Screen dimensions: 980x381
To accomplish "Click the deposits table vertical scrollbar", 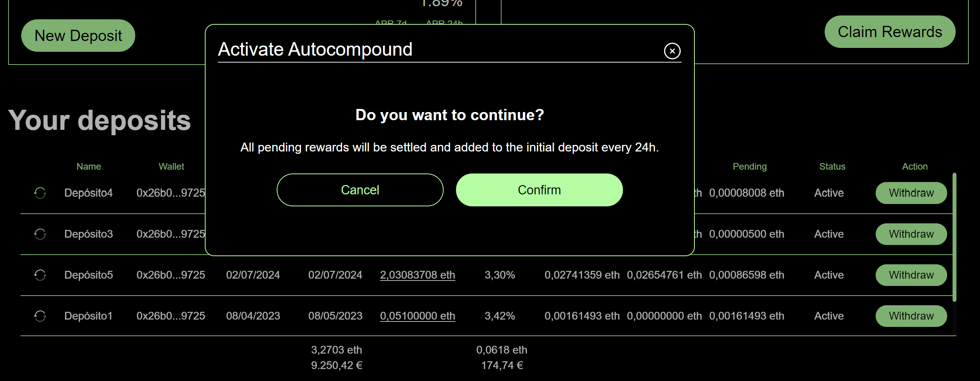I will pos(954,238).
